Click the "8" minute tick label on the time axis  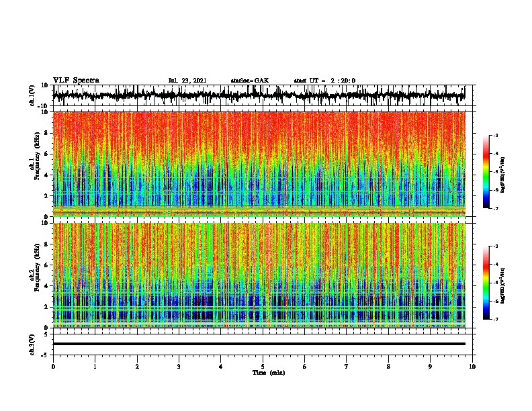point(388,367)
